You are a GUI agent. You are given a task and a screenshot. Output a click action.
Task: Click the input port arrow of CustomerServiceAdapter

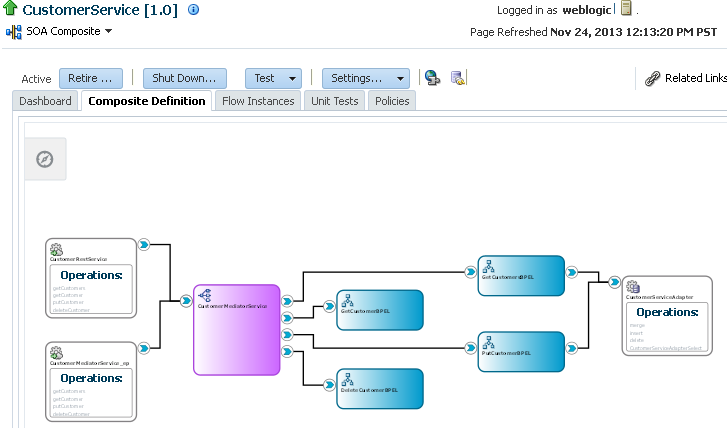(x=615, y=281)
